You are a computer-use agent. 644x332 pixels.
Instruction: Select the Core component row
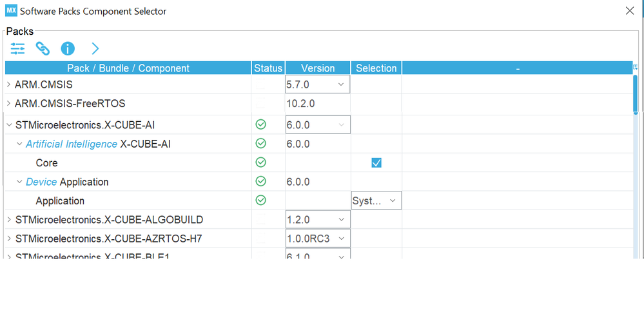point(318,162)
